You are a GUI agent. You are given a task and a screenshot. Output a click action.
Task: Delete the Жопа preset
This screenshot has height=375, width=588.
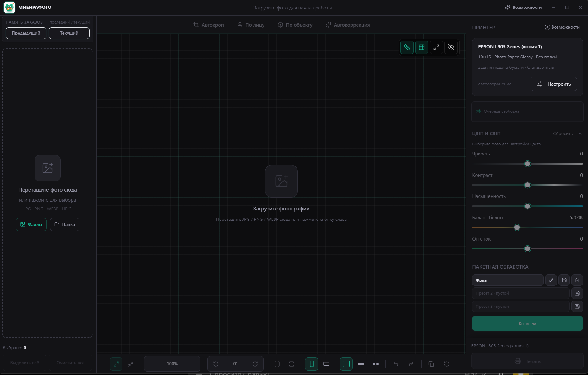(x=577, y=280)
